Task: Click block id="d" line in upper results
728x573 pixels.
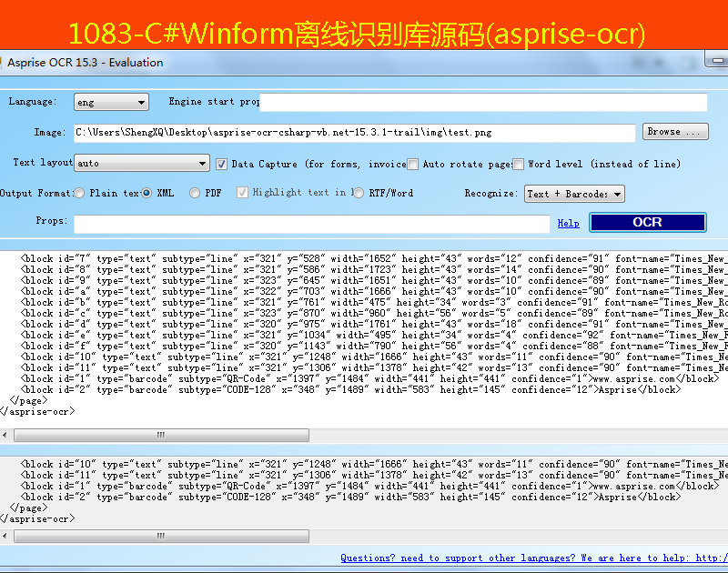Action: tap(374, 325)
